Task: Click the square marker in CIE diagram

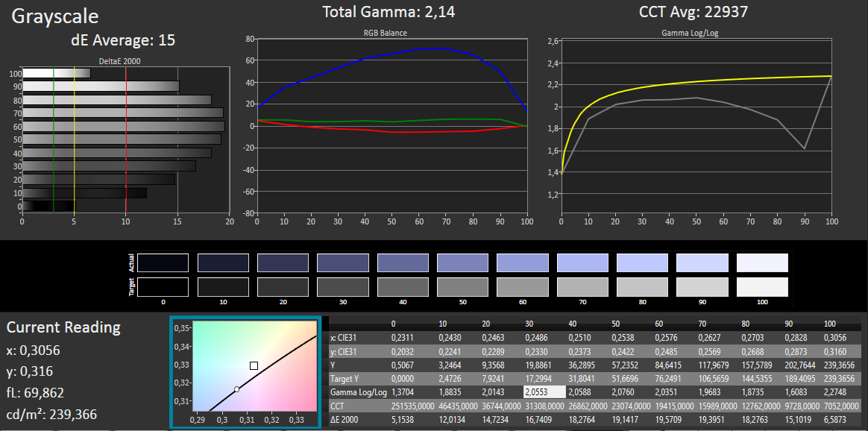Action: (x=254, y=365)
